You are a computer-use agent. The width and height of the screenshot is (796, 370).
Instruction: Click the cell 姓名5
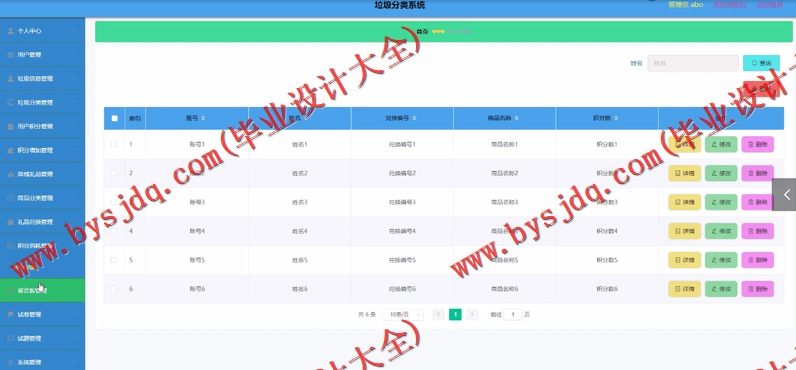point(300,260)
